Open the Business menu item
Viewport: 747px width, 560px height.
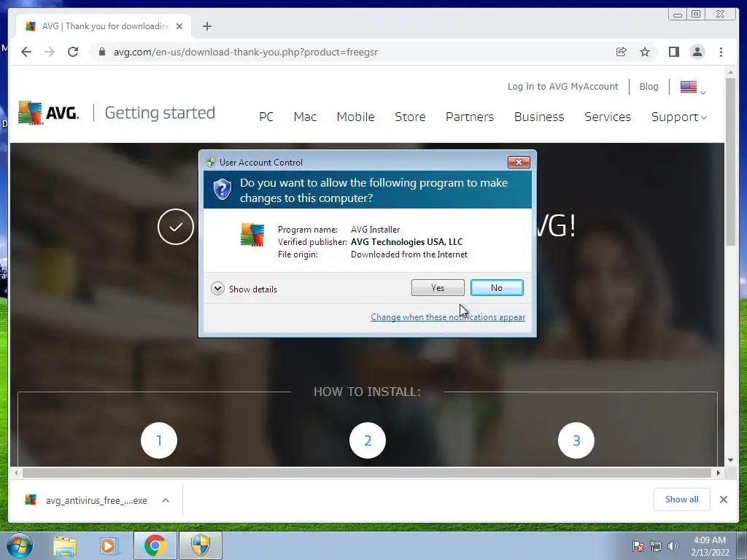coord(539,117)
